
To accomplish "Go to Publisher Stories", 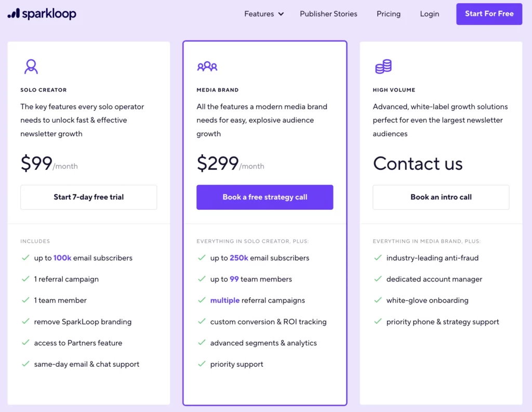I will tap(328, 14).
